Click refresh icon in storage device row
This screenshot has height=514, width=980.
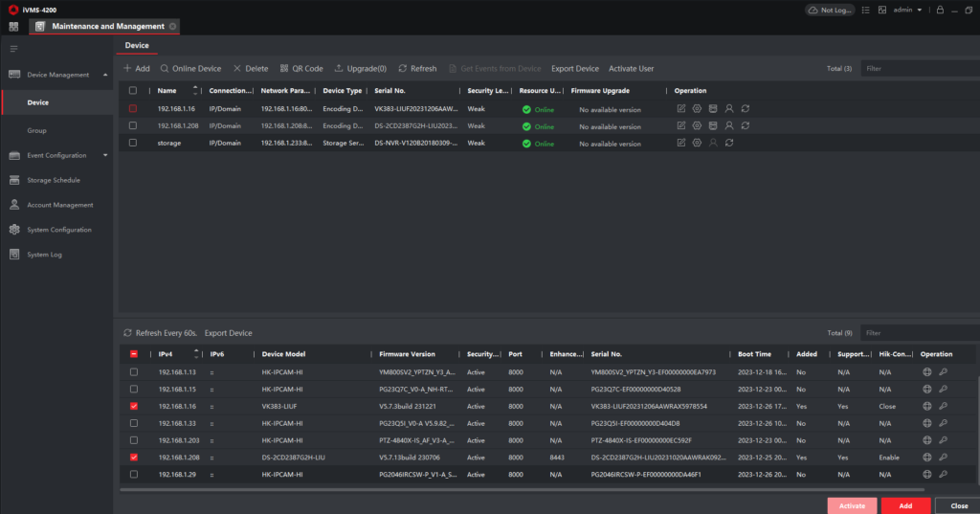(x=729, y=143)
